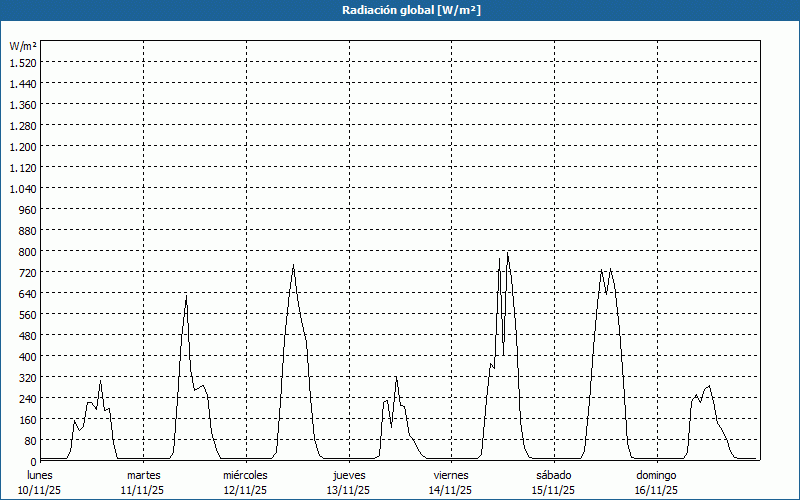
Task: Click the 1.040 value on the Y axis
Action: [x=22, y=188]
